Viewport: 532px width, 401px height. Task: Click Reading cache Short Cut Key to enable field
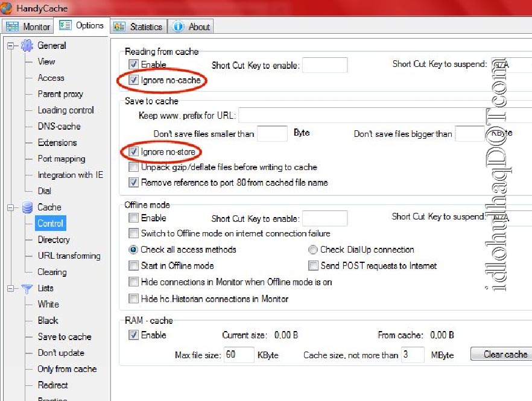pyautogui.click(x=325, y=65)
